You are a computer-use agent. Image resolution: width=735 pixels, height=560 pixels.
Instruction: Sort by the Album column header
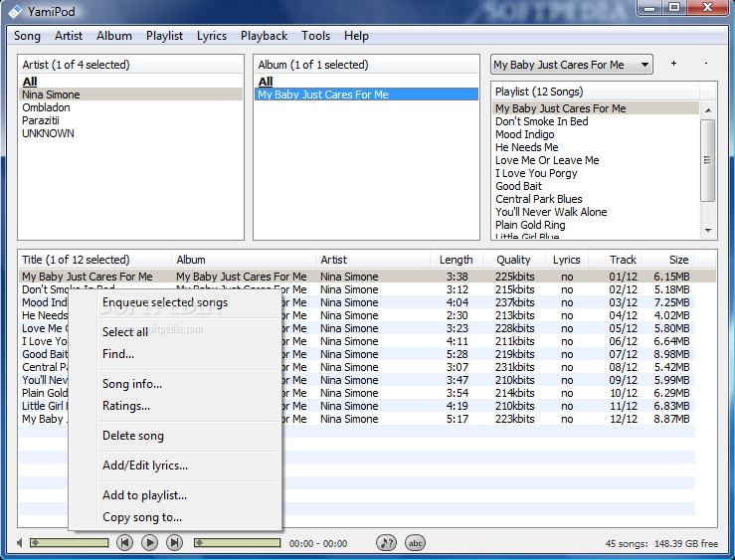pyautogui.click(x=244, y=260)
